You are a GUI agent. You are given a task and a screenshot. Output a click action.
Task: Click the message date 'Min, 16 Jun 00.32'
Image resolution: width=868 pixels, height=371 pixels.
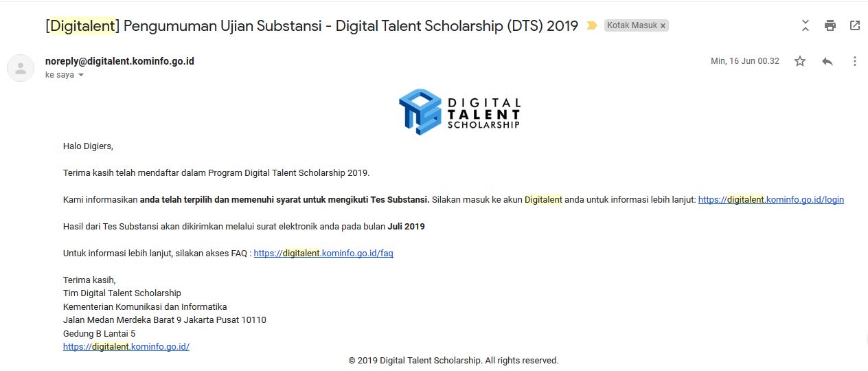click(x=745, y=61)
